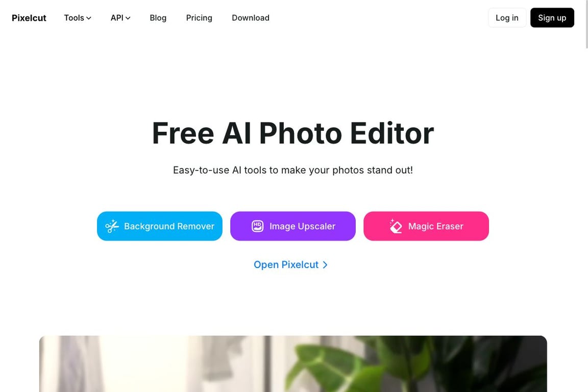The image size is (588, 392).
Task: Click the scissors icon on Background Remover
Action: coord(112,226)
